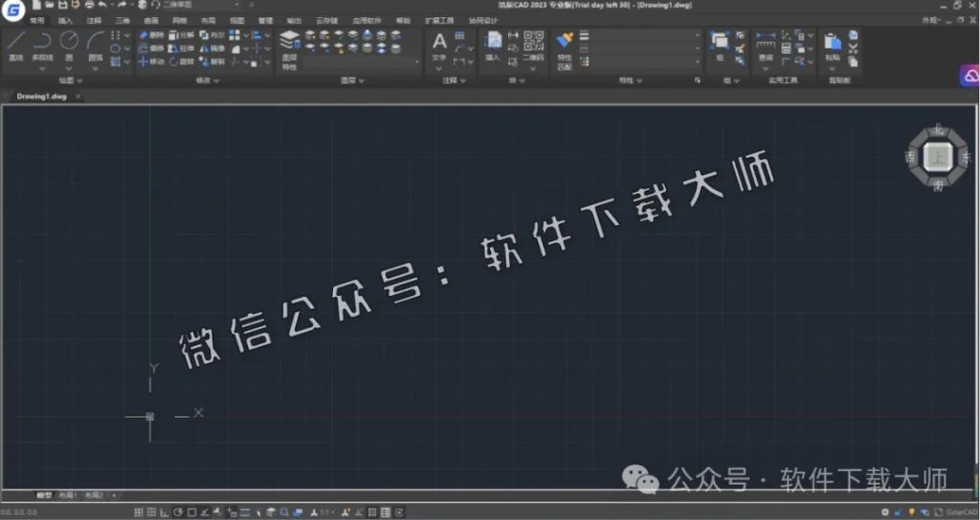Viewport: 980px width, 520px height.
Task: Open the dropdown arrow under 粘贴 (Paste)
Action: tap(833, 69)
